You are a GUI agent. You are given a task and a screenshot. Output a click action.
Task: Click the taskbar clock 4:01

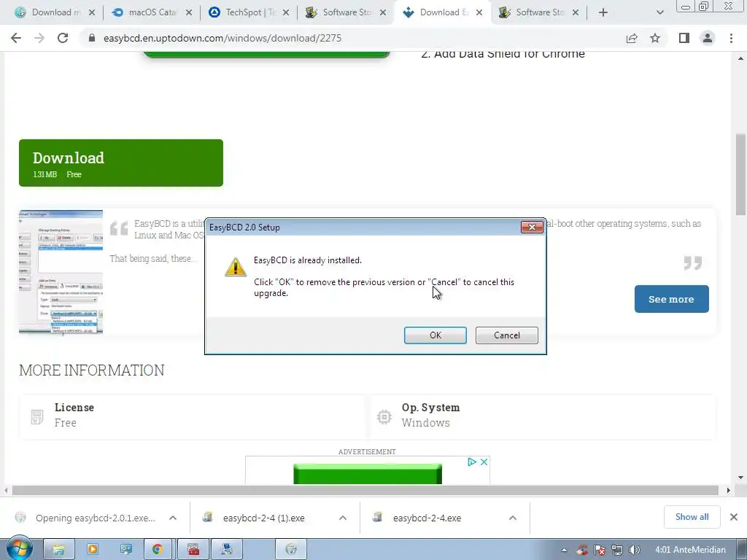point(690,550)
